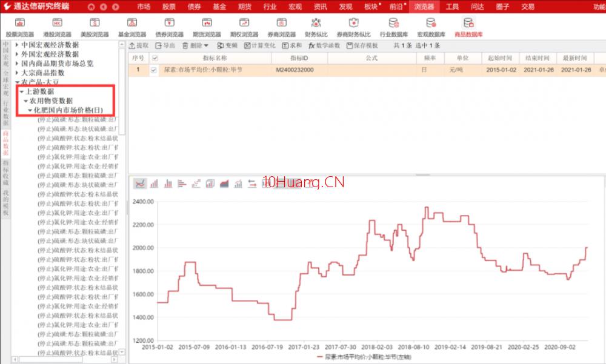Click the 保存模板 save template button
The height and width of the screenshot is (364, 606).
[362, 45]
